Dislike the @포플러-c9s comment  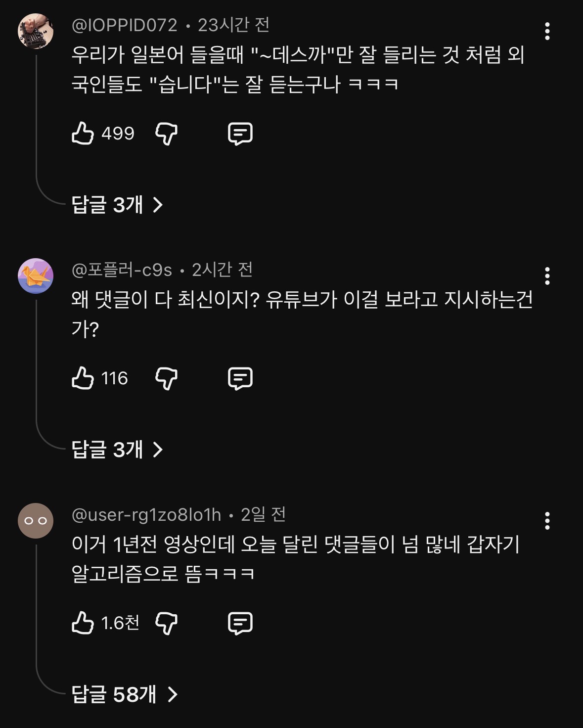click(x=167, y=378)
